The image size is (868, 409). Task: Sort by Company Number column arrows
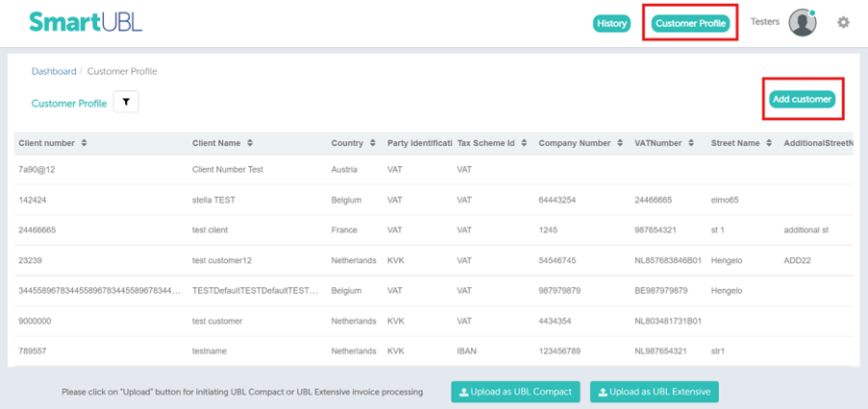pos(620,143)
